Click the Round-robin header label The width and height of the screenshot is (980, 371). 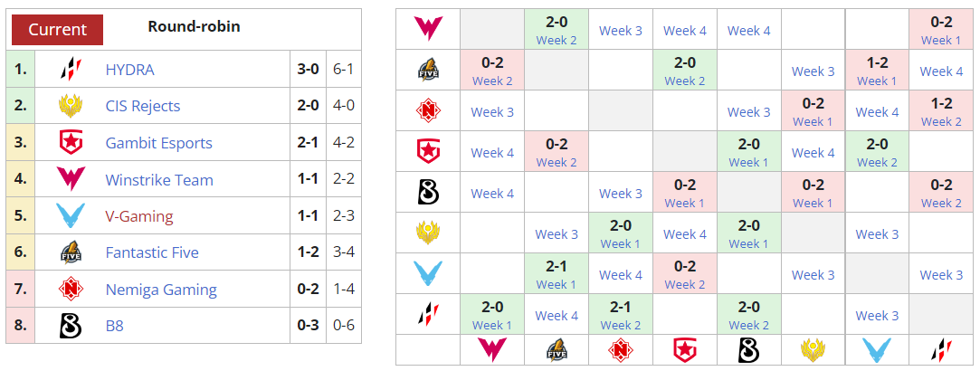tap(194, 26)
